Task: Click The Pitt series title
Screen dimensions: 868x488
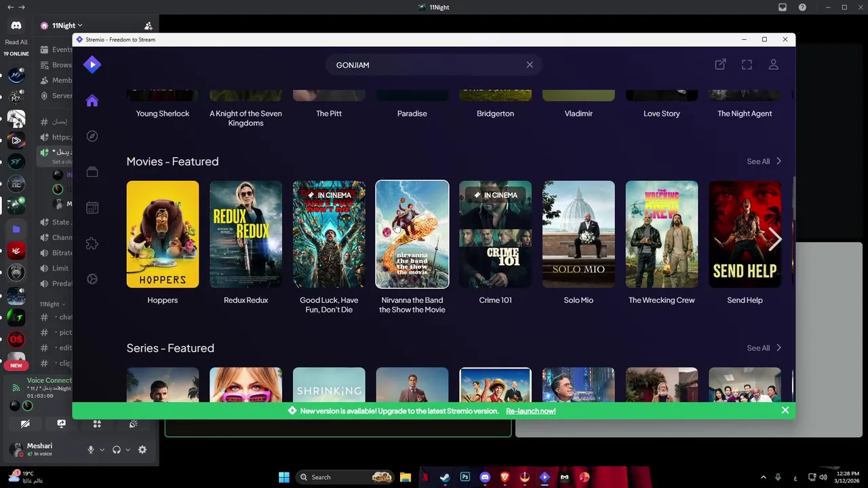Action: coord(329,113)
